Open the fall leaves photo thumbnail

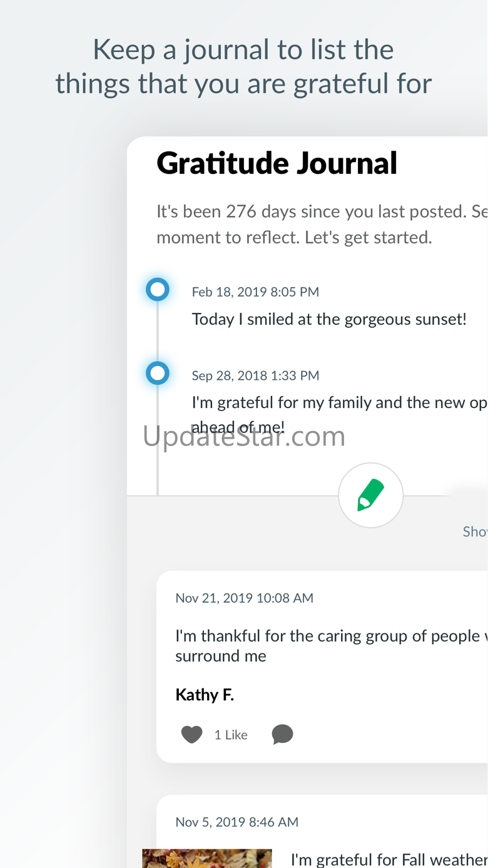(x=207, y=859)
